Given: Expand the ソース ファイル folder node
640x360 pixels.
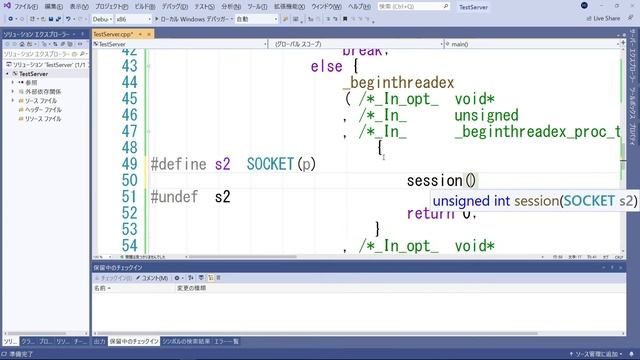Looking at the screenshot, I should (x=13, y=101).
